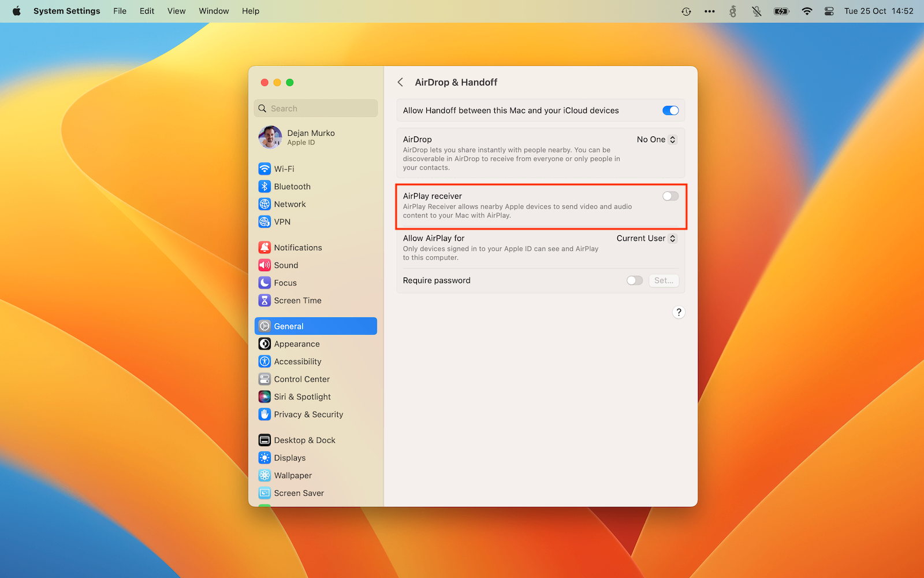The height and width of the screenshot is (578, 924).
Task: Open the Apple menu
Action: point(17,11)
